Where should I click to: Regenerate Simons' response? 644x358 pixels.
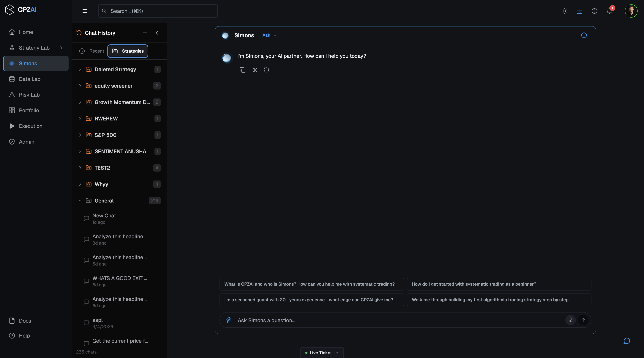[266, 70]
